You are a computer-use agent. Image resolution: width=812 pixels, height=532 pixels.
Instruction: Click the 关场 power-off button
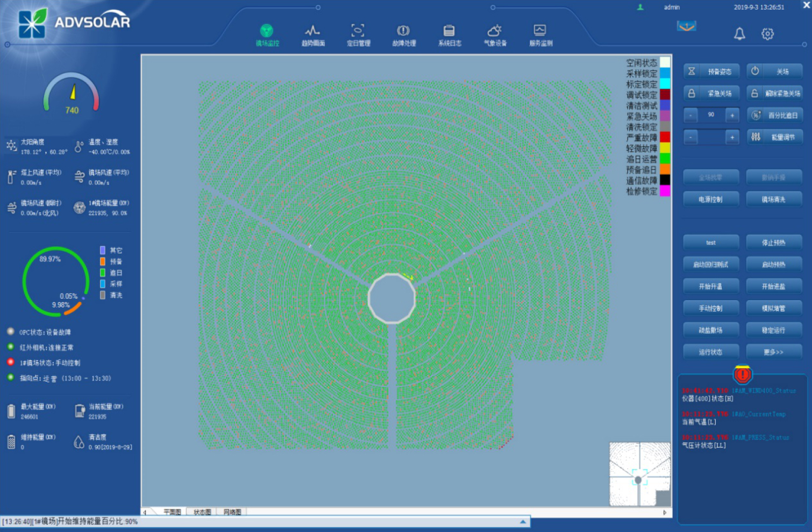[x=774, y=71]
